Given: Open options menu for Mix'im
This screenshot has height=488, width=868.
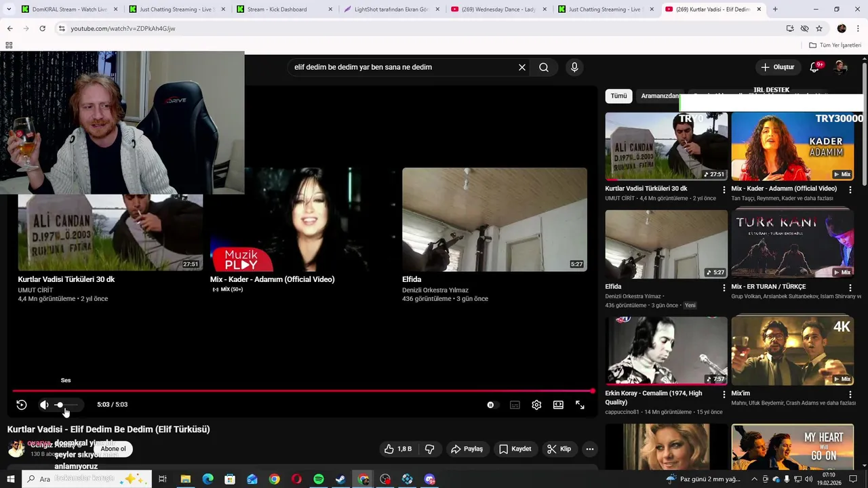Looking at the screenshot, I should [x=850, y=394].
